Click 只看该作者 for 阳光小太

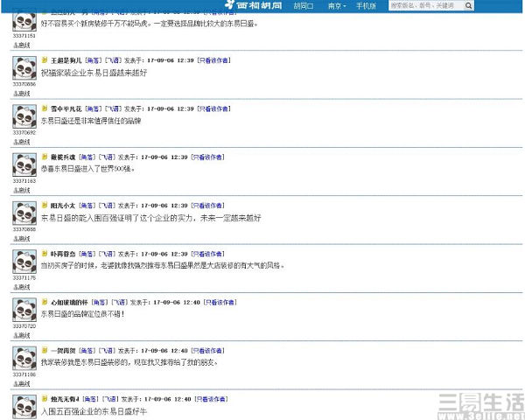(207, 206)
